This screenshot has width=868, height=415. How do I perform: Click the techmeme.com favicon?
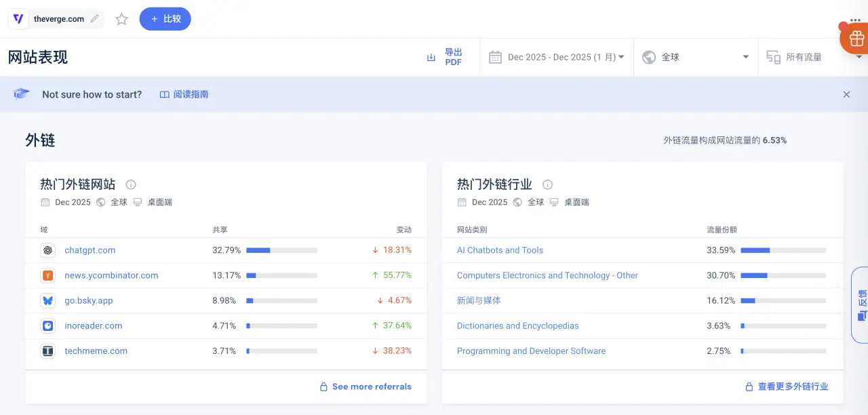point(47,351)
